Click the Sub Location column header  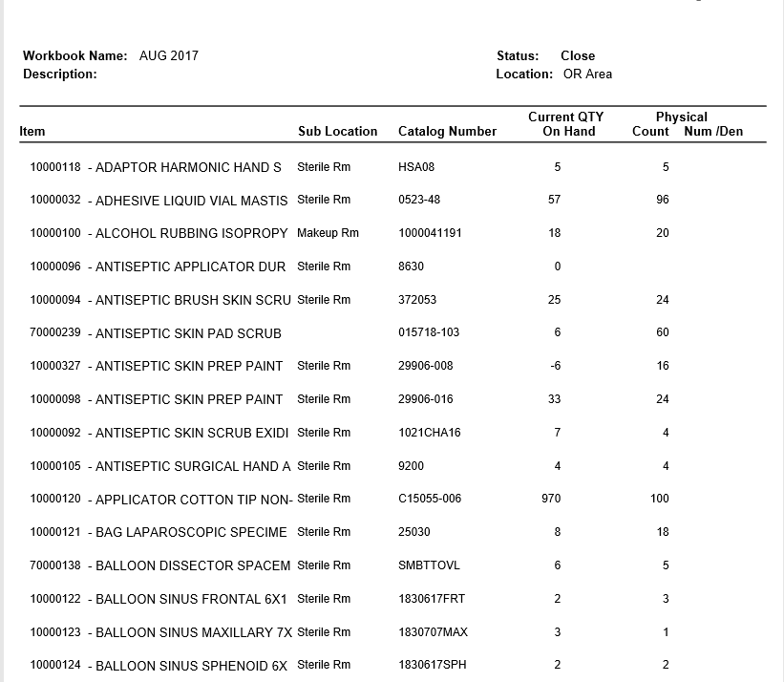pyautogui.click(x=337, y=131)
